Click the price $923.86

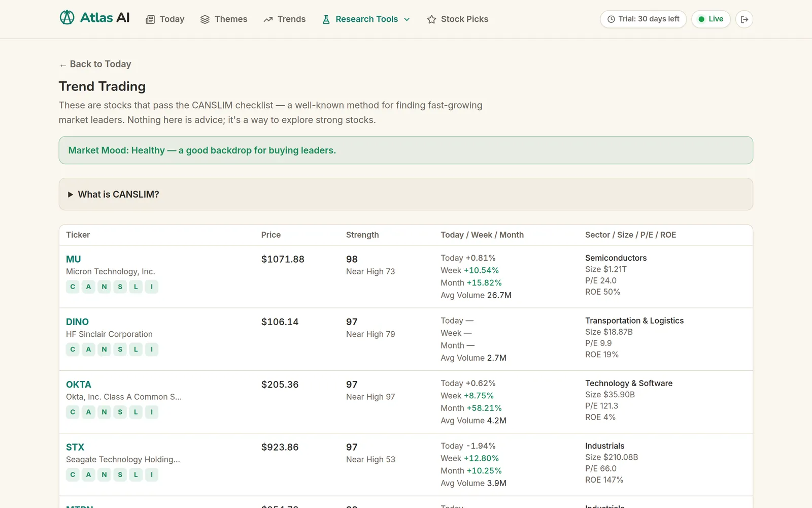[280, 447]
